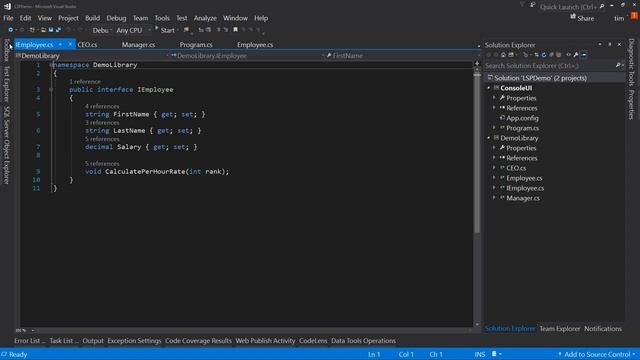Image resolution: width=640 pixels, height=360 pixels.
Task: Toggle Auto Hide pin on Solution Explorer
Action: click(610, 44)
